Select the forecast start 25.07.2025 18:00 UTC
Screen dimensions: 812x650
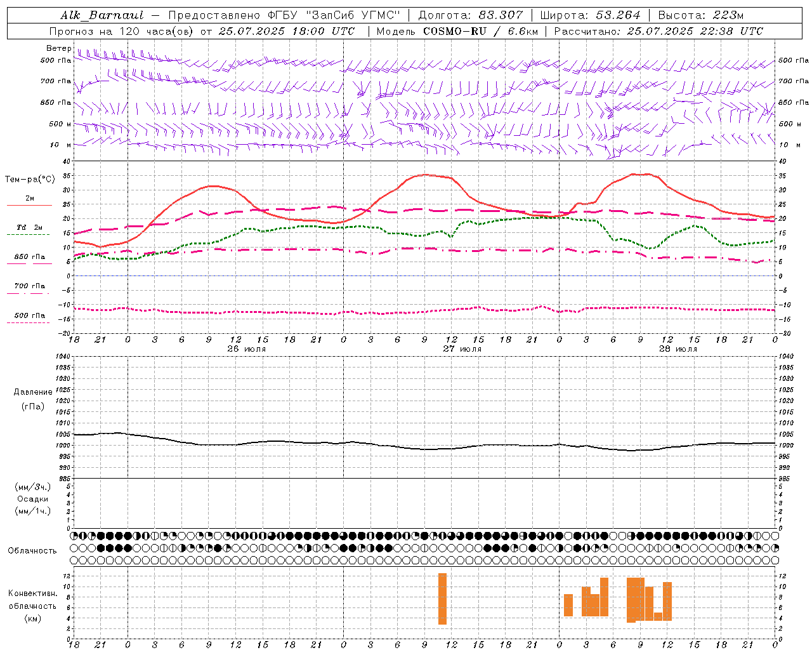click(x=287, y=31)
